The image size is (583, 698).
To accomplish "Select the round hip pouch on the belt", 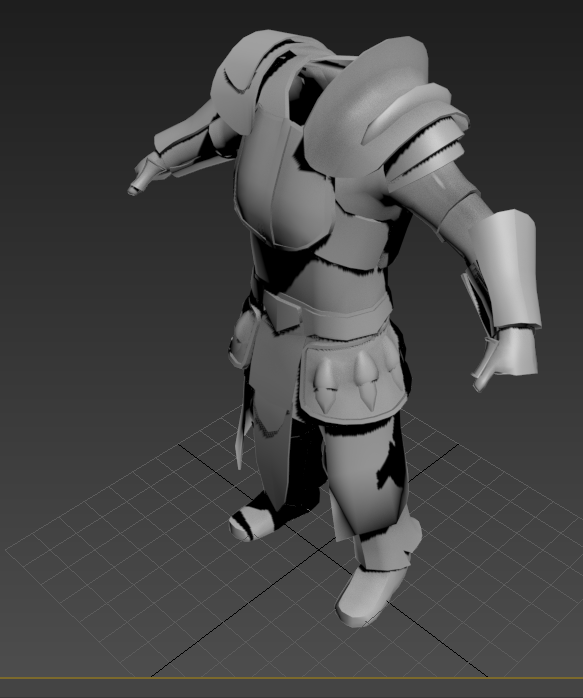I will tap(243, 338).
